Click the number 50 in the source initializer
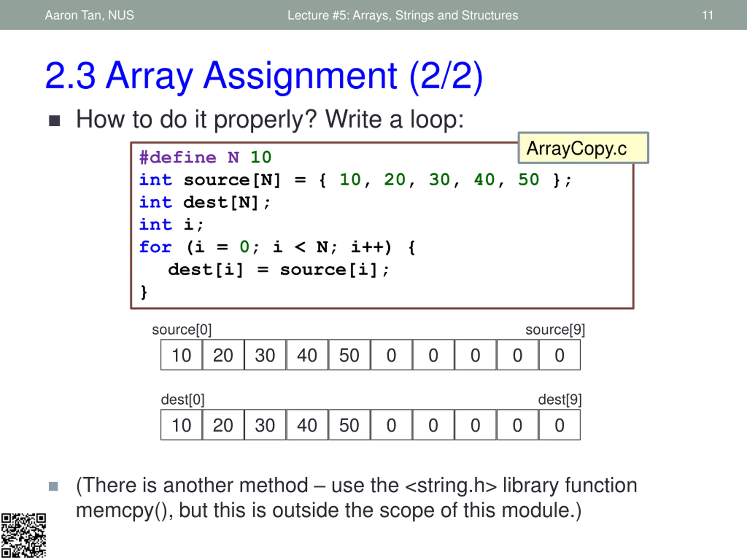The height and width of the screenshot is (560, 747). [528, 180]
